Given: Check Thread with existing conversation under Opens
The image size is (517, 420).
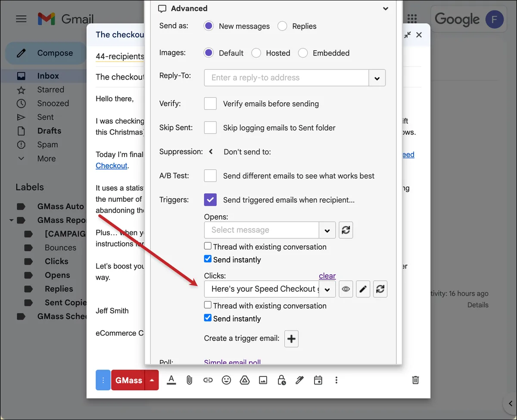Looking at the screenshot, I should [x=208, y=246].
